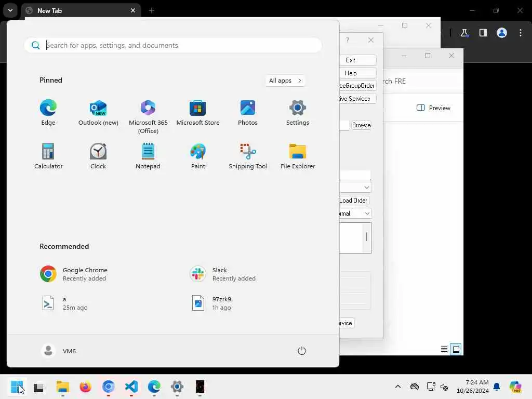Launch the Photos app

click(x=248, y=113)
